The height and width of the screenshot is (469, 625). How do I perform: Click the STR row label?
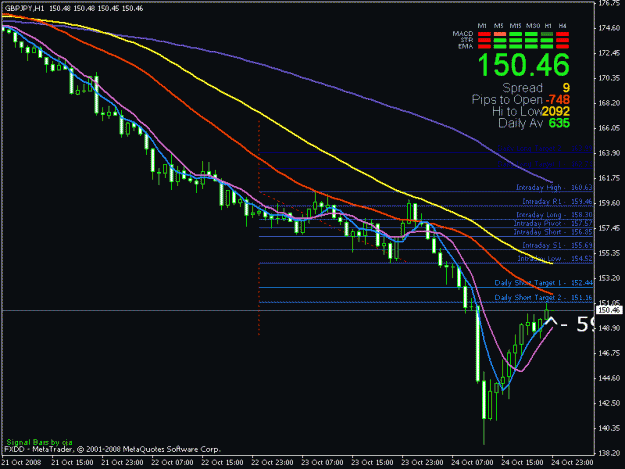tap(467, 40)
